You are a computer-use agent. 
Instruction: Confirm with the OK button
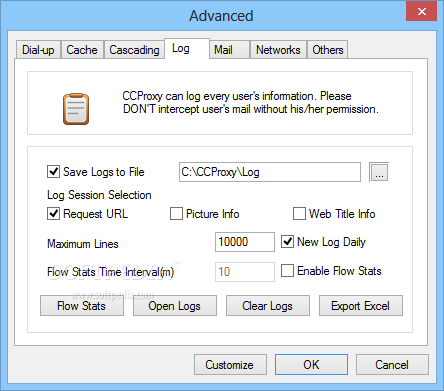coord(311,365)
